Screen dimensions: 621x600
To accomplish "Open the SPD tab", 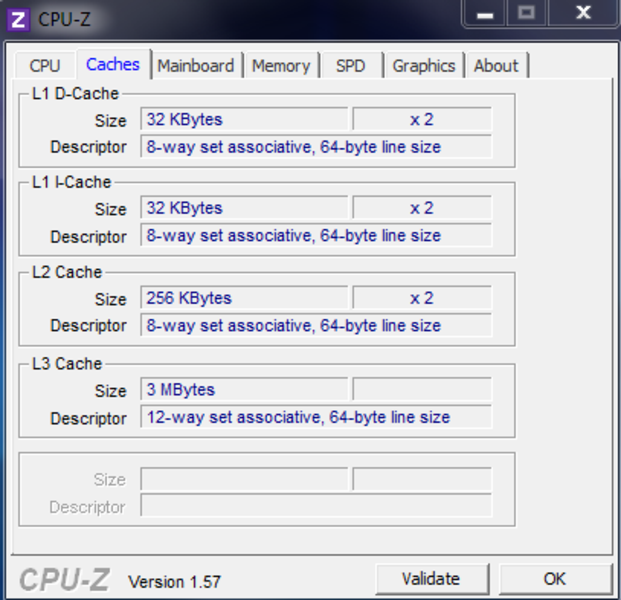I will (351, 66).
